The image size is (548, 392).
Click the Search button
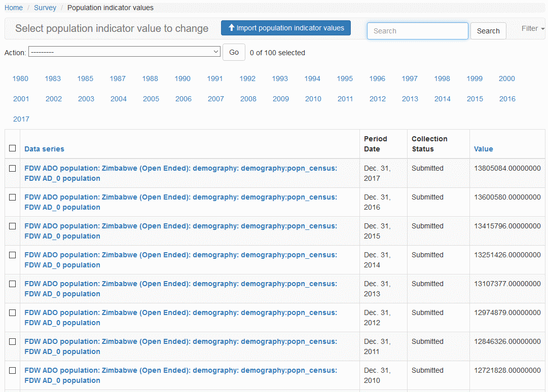pyautogui.click(x=488, y=31)
